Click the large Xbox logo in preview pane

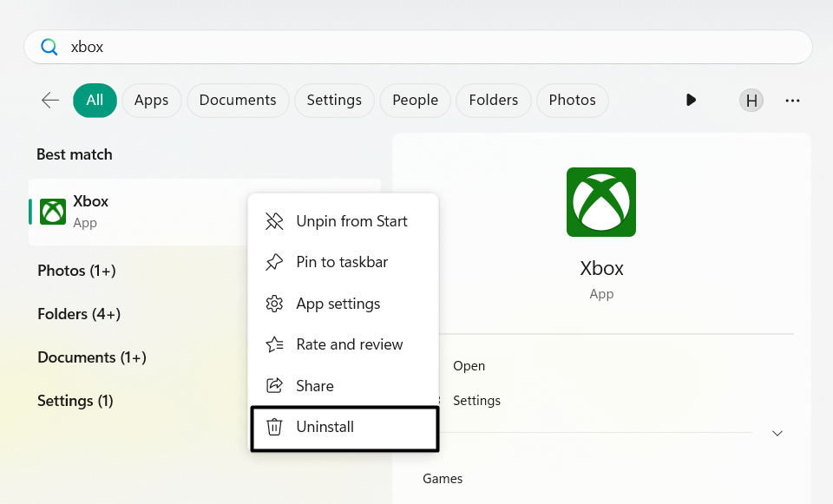[x=600, y=202]
